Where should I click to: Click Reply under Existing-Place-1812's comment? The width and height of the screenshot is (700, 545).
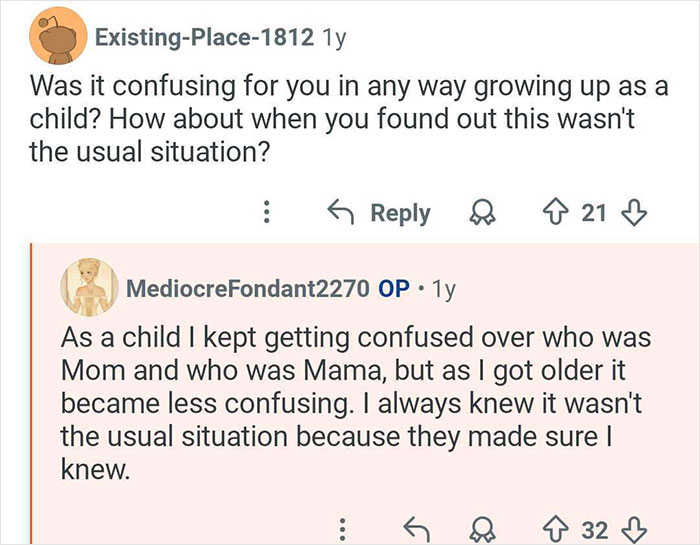(378, 213)
